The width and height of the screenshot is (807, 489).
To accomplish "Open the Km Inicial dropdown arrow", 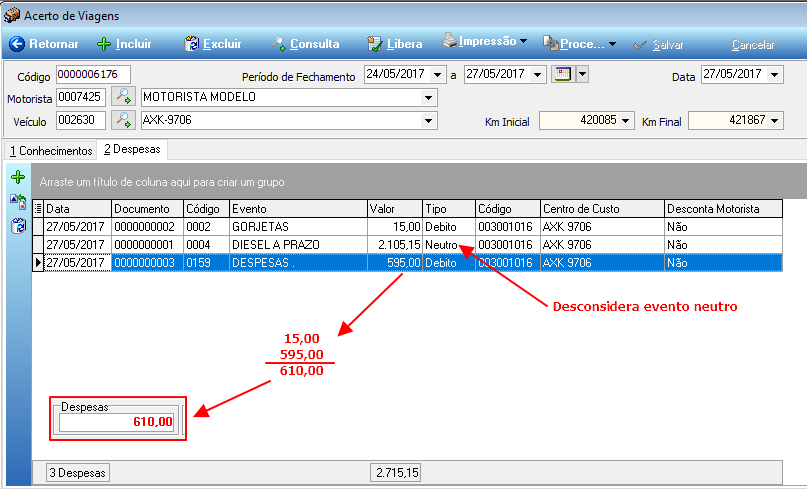I will (x=625, y=121).
